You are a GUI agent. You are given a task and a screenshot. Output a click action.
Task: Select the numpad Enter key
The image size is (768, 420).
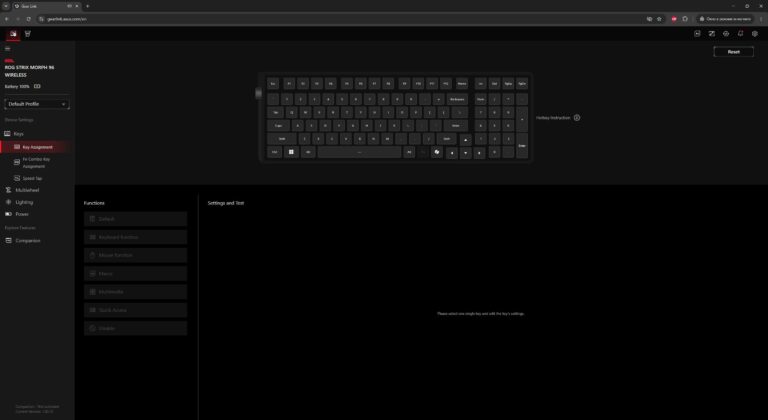[x=522, y=146]
